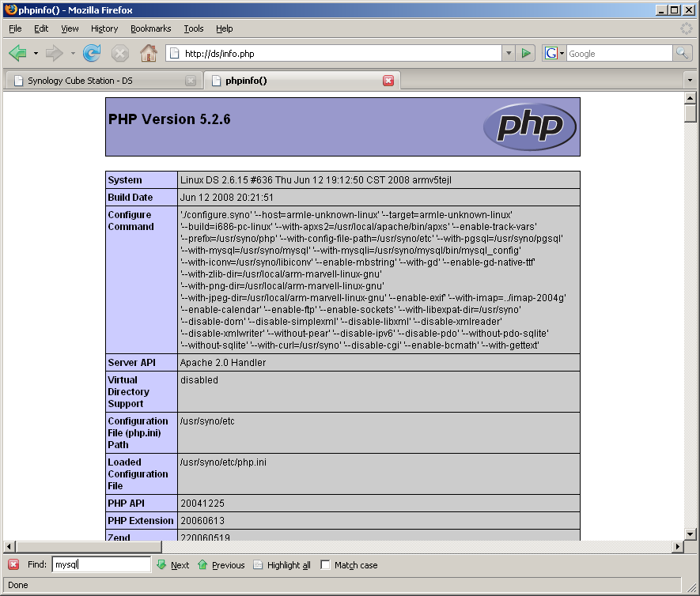The height and width of the screenshot is (596, 700).
Task: Click the Next find button label
Action: coord(180,564)
